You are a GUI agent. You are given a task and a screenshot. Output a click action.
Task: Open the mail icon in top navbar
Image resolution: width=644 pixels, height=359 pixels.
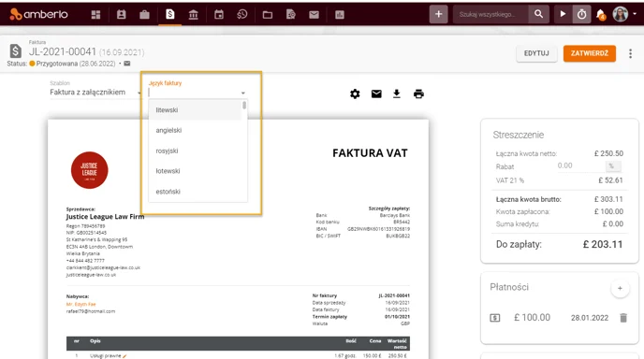pyautogui.click(x=314, y=15)
